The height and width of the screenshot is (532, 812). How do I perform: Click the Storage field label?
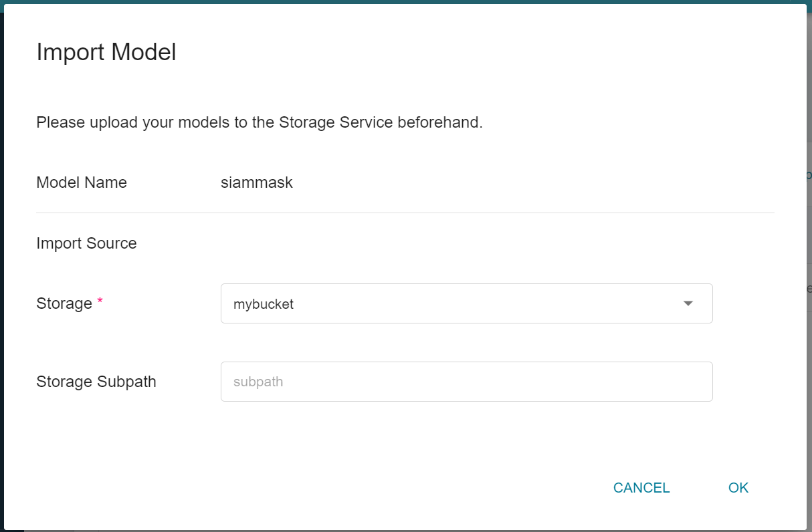pos(64,303)
